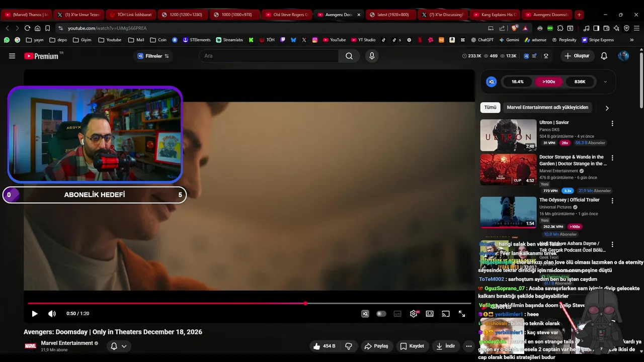
Task: Select the Tümü filter chip
Action: click(490, 107)
